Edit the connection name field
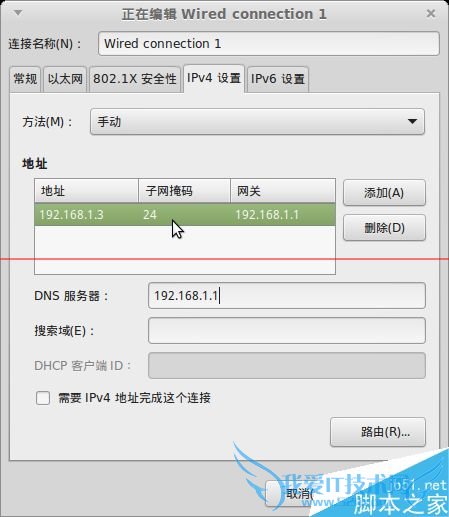The width and height of the screenshot is (449, 517). click(269, 43)
